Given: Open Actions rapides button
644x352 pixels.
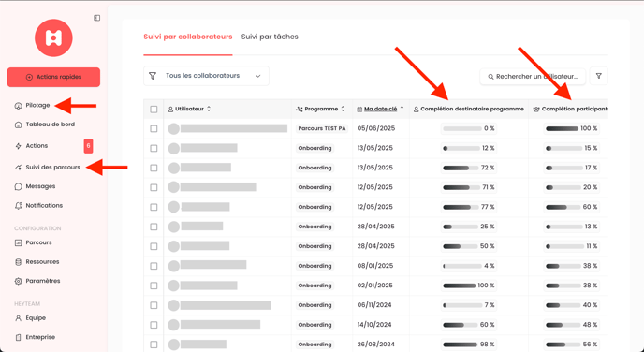Looking at the screenshot, I should click(53, 77).
